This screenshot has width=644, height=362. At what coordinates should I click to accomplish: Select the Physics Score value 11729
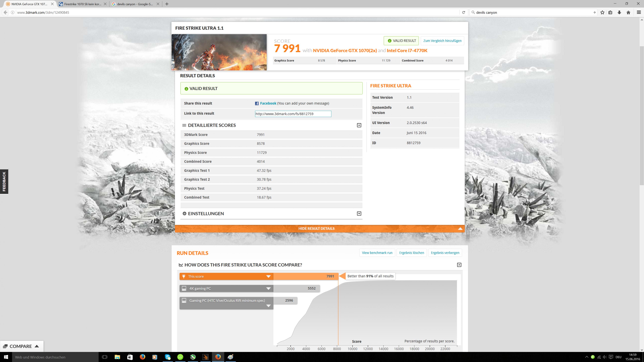point(262,152)
